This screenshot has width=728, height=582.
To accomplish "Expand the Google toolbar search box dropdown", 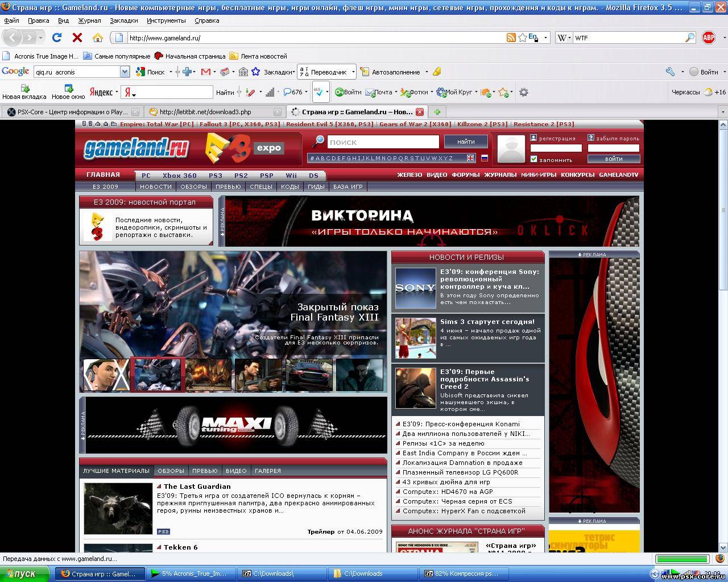I will [x=125, y=72].
